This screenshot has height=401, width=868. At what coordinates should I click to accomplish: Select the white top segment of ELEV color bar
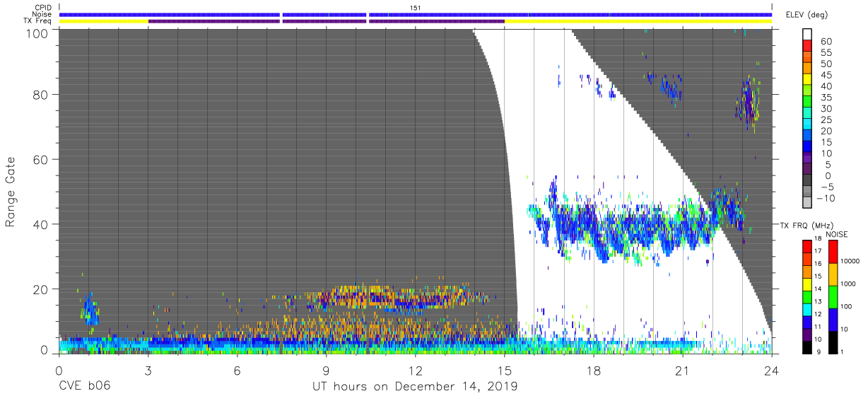coord(809,35)
